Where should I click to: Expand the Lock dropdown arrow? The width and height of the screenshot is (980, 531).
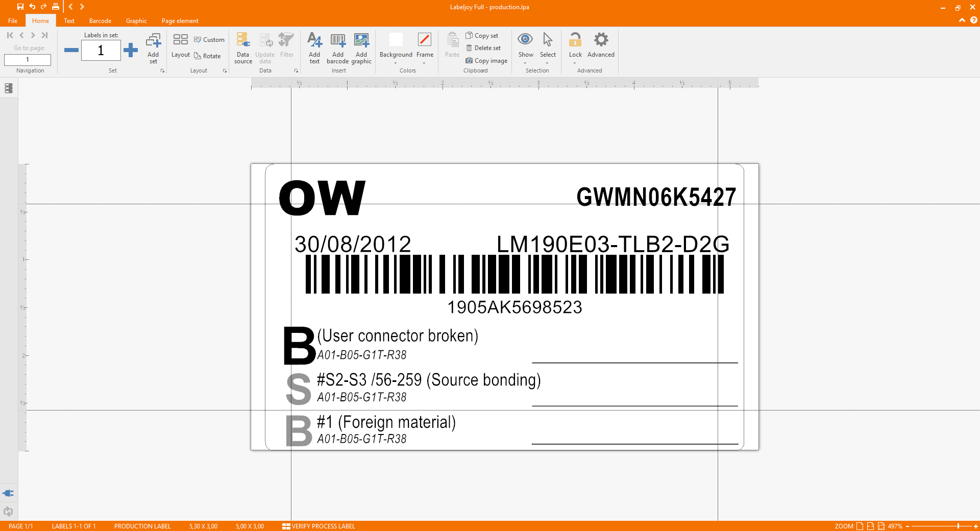(x=575, y=63)
